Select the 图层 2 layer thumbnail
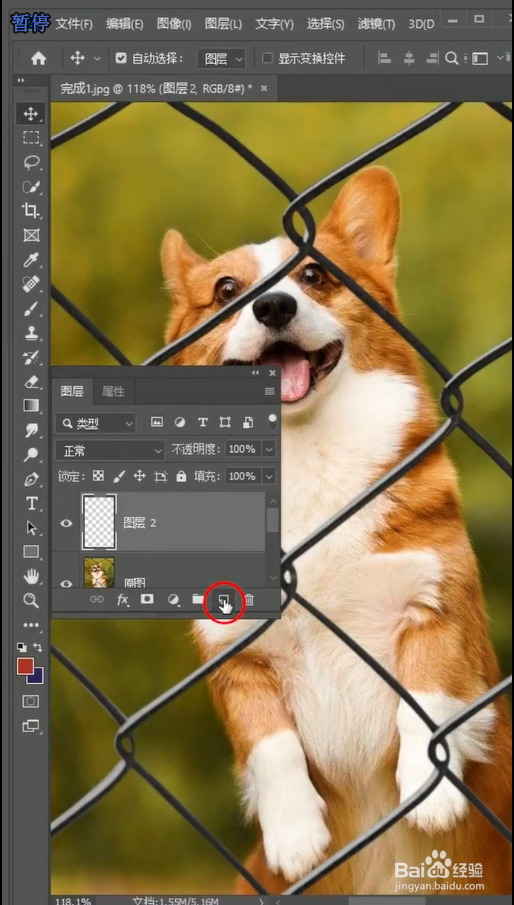 tap(99, 522)
